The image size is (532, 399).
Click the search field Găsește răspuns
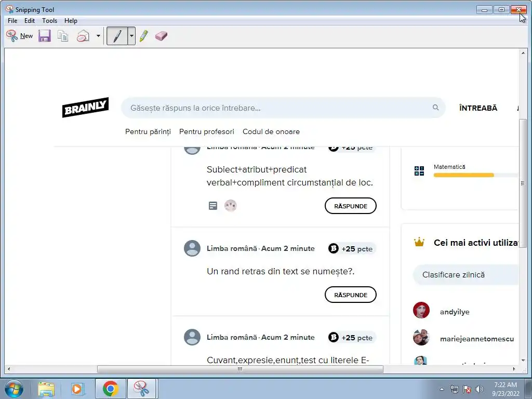pyautogui.click(x=283, y=108)
